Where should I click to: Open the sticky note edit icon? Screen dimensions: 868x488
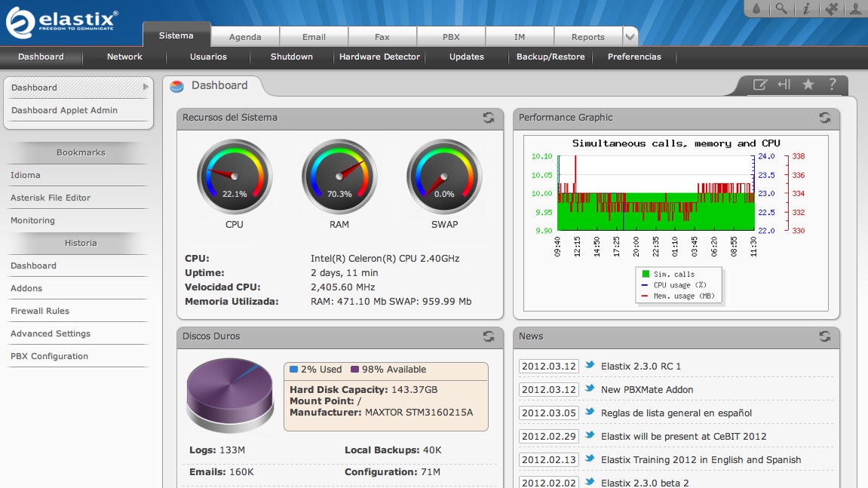pos(759,84)
